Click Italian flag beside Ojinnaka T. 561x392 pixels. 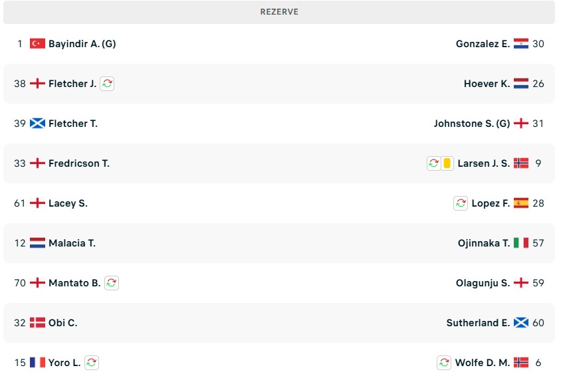pyautogui.click(x=521, y=243)
